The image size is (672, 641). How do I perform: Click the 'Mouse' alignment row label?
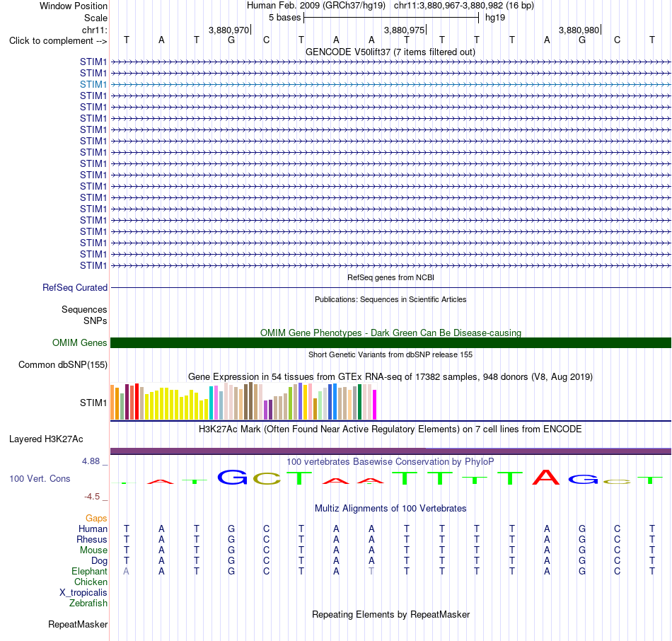click(x=93, y=550)
